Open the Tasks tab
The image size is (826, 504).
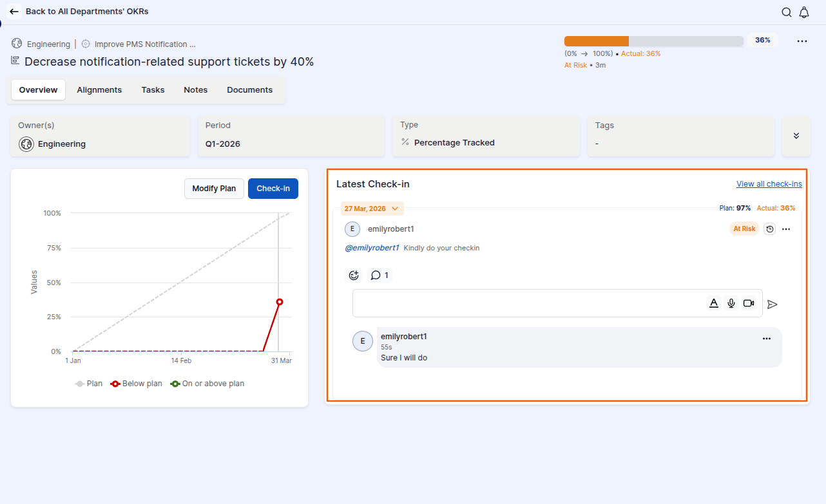coord(153,90)
